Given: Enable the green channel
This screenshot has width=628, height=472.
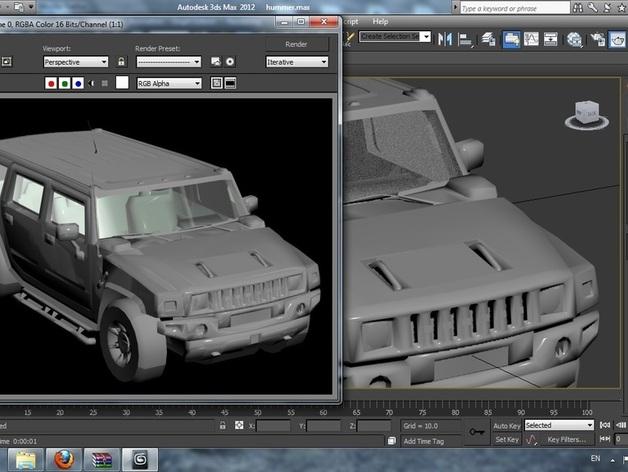Looking at the screenshot, I should 64,83.
